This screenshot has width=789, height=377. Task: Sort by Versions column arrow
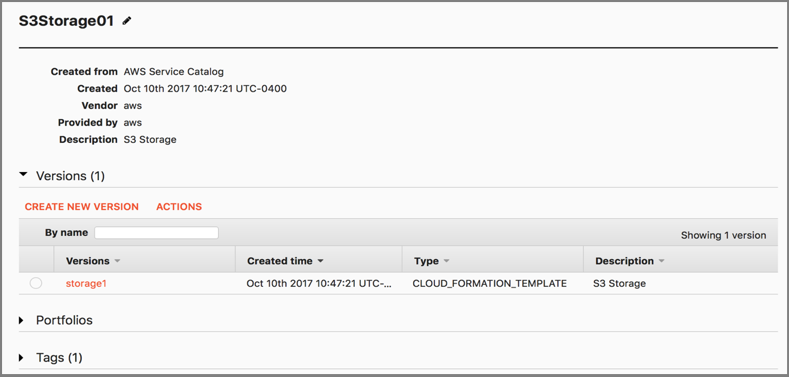pos(117,262)
